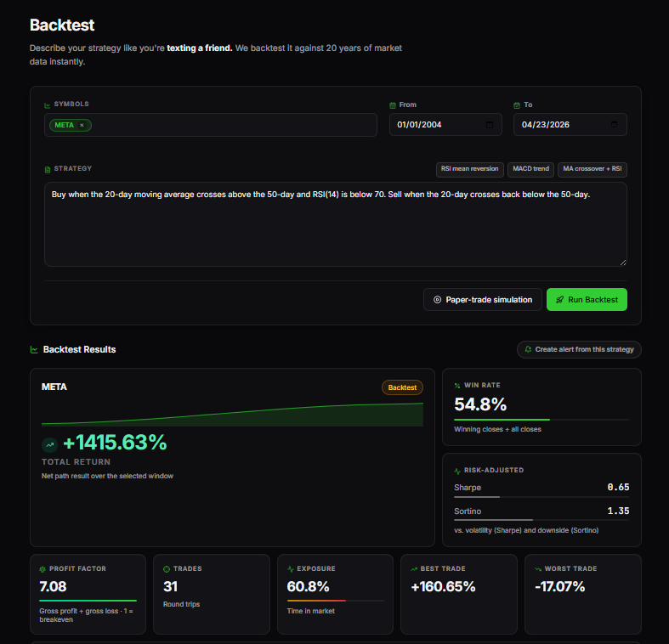Click the META equity curve chart
The width and height of the screenshot is (669, 644).
pos(233,414)
